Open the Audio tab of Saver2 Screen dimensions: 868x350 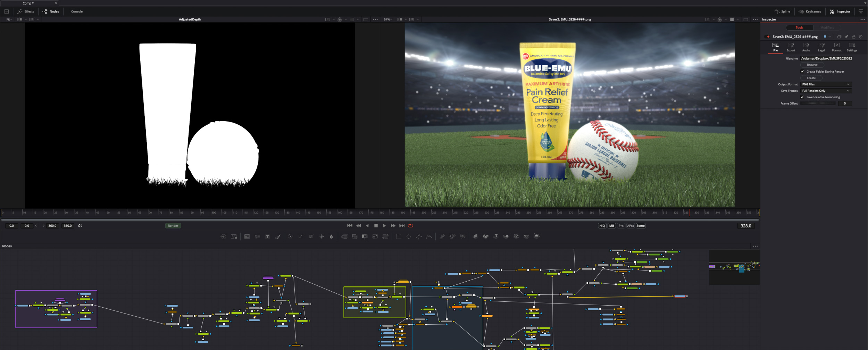(x=806, y=47)
